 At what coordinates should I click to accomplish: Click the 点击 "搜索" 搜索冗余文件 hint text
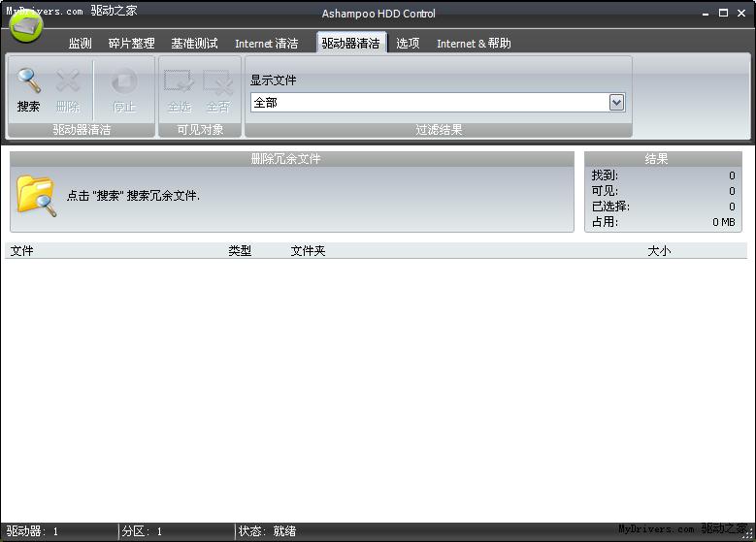(x=133, y=196)
